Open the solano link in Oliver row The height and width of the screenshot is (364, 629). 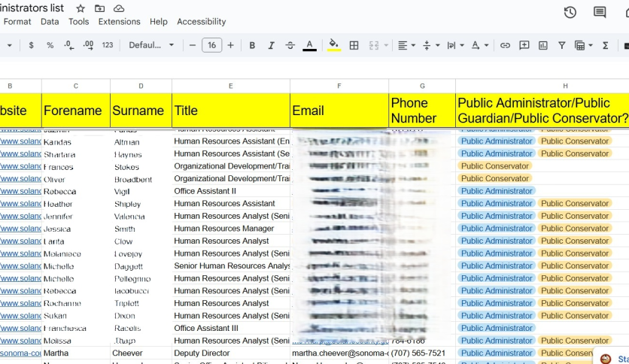pyautogui.click(x=20, y=178)
